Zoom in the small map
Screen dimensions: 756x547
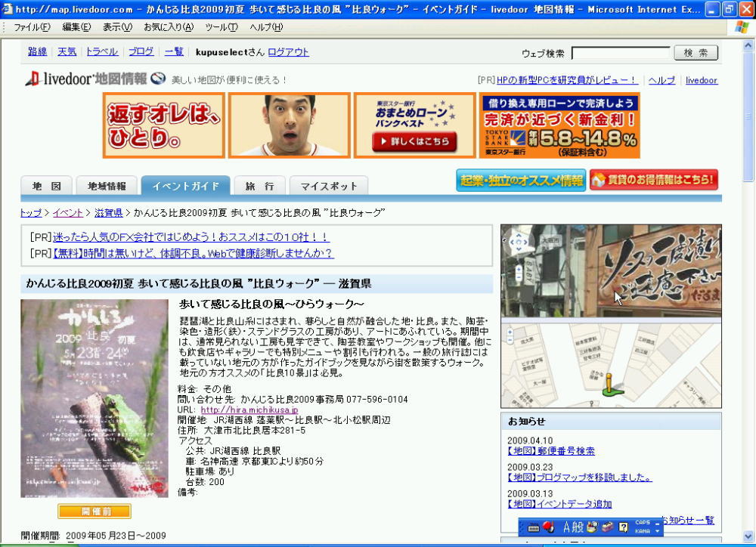pyautogui.click(x=510, y=332)
